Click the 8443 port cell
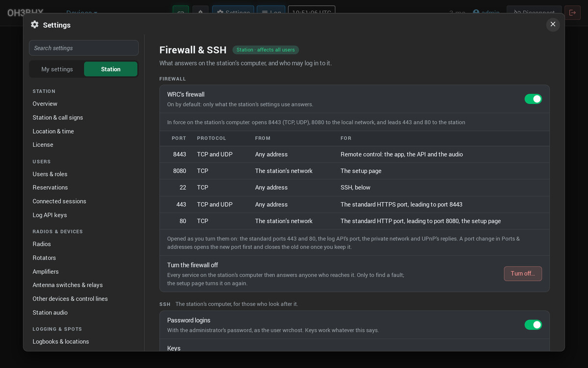The height and width of the screenshot is (368, 588). click(x=179, y=154)
